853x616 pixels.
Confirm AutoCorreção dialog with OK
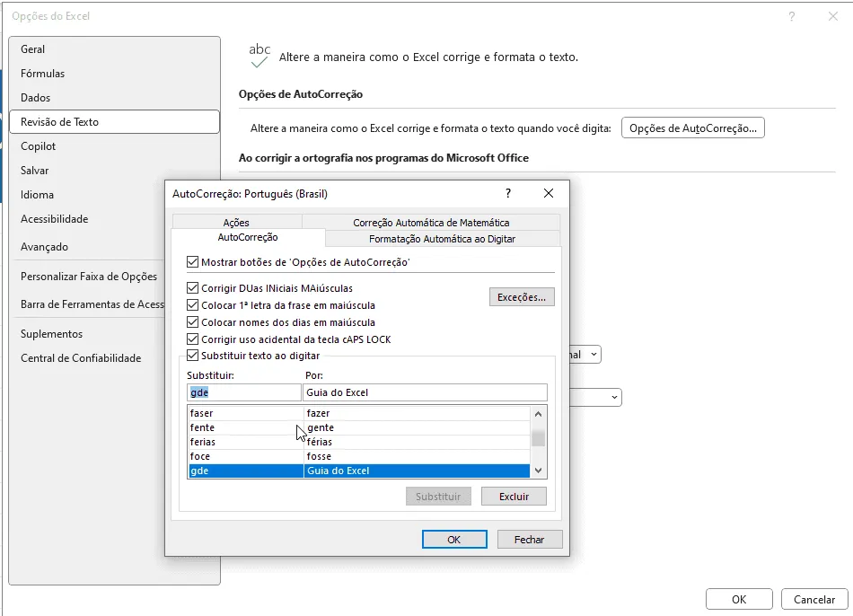click(x=454, y=540)
